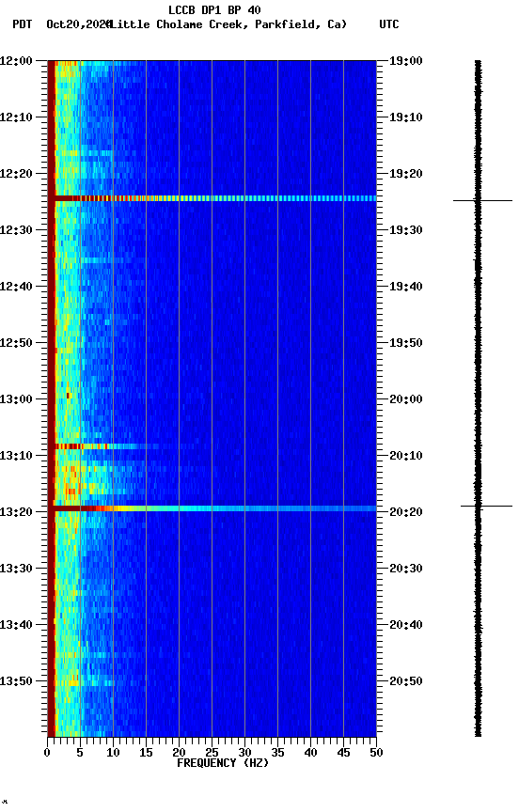Click the 20:30 UTC axis label
This screenshot has width=519, height=812.
tap(406, 570)
